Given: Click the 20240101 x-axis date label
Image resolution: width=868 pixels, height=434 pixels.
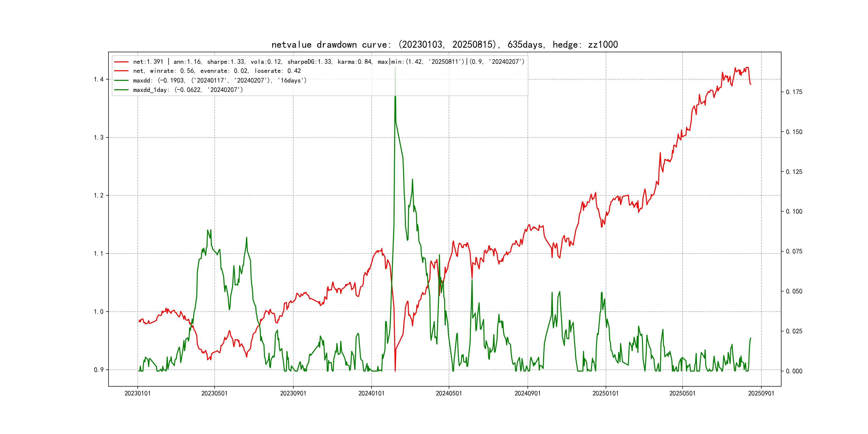Looking at the screenshot, I should (x=371, y=393).
